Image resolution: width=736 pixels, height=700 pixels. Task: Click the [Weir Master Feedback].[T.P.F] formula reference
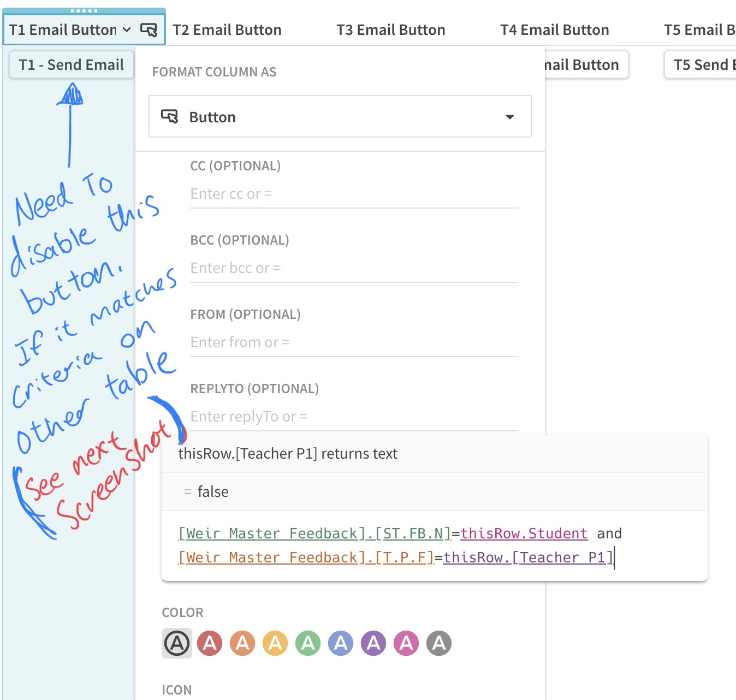(306, 557)
